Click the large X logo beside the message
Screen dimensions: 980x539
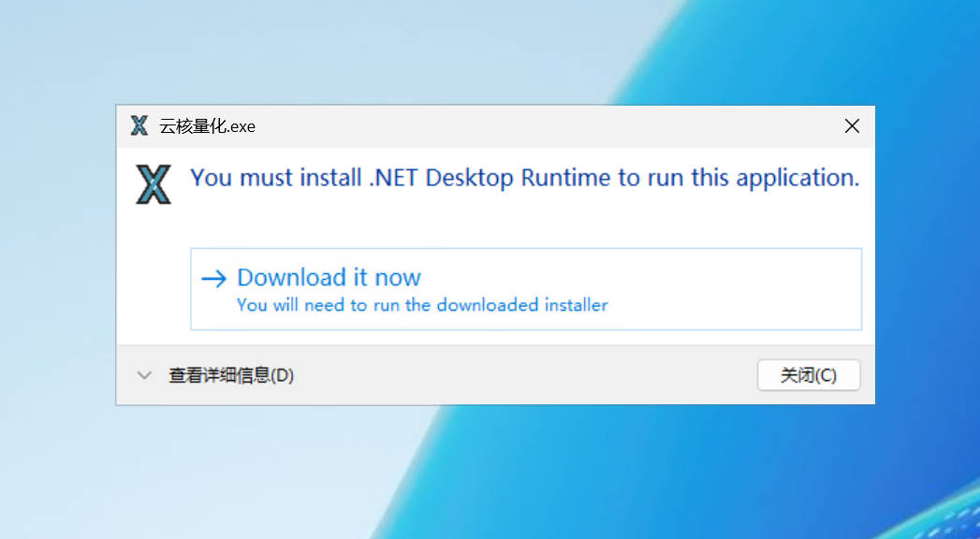[x=154, y=184]
